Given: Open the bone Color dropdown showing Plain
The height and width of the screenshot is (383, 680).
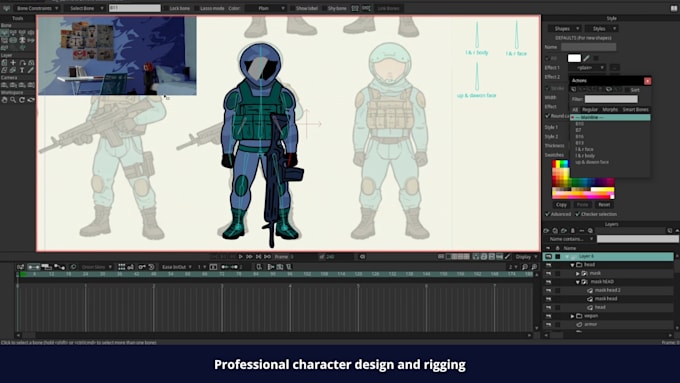Looking at the screenshot, I should (x=265, y=8).
